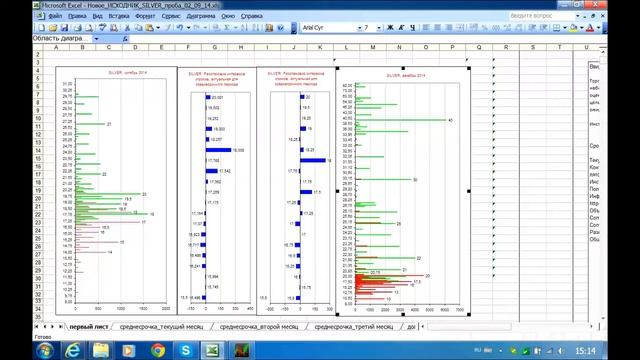Open the Fill color dropdown arrow
The height and width of the screenshot is (360, 640).
tap(582, 27)
